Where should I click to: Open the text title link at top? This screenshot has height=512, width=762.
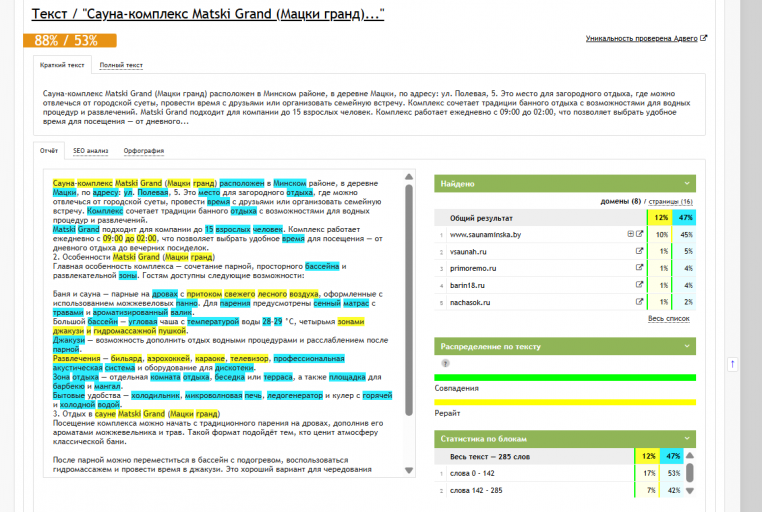(208, 14)
